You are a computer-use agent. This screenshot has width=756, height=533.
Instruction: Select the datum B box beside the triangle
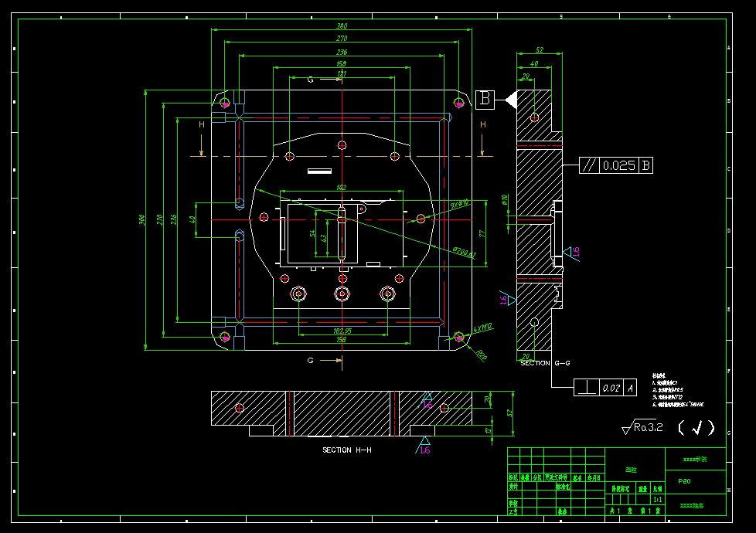(x=485, y=100)
